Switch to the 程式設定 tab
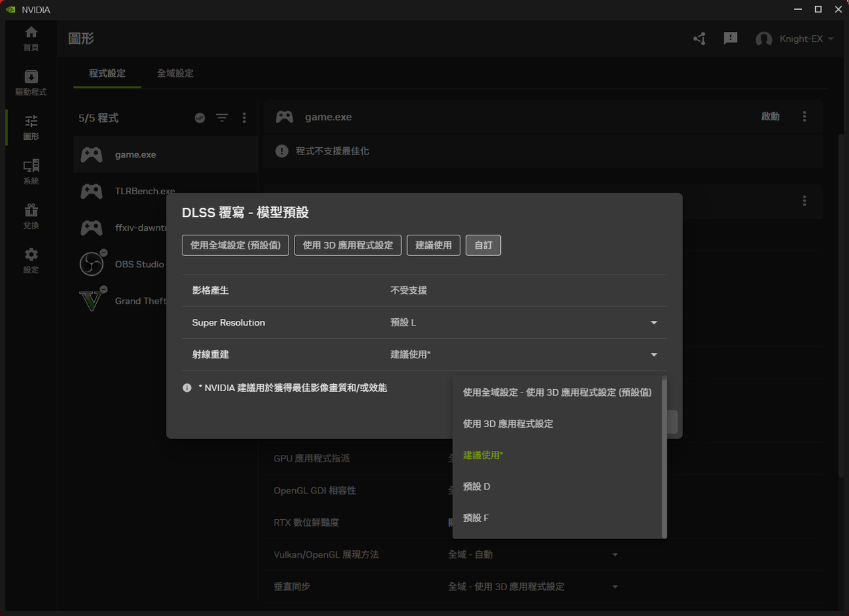849x616 pixels. (107, 73)
